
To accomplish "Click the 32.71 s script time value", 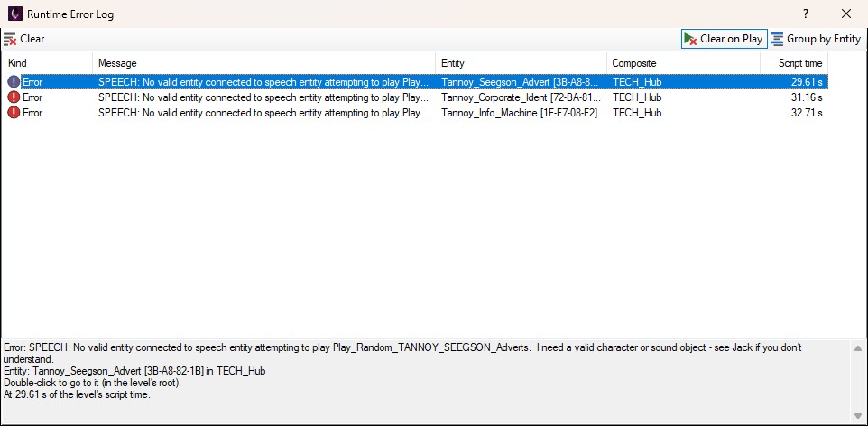I will [x=807, y=113].
